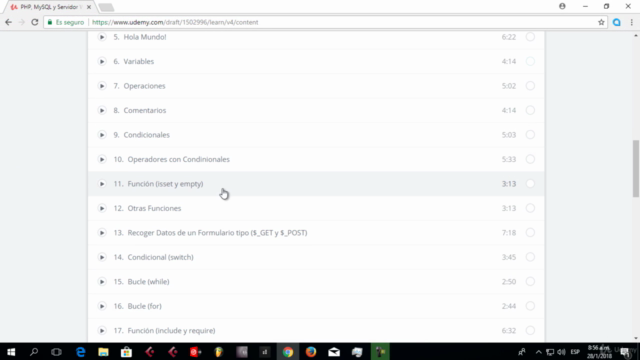Click the scrollbar down arrow
The image size is (640, 360).
point(636,338)
